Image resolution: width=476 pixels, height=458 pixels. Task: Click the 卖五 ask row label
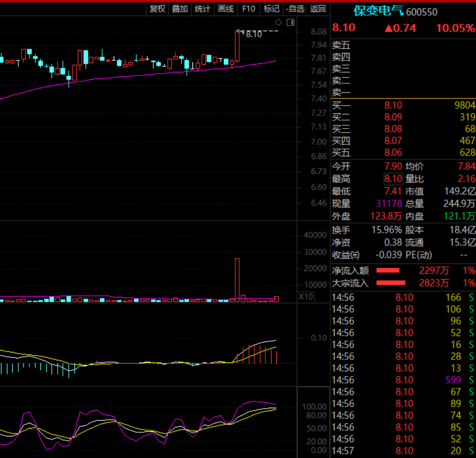tap(341, 45)
